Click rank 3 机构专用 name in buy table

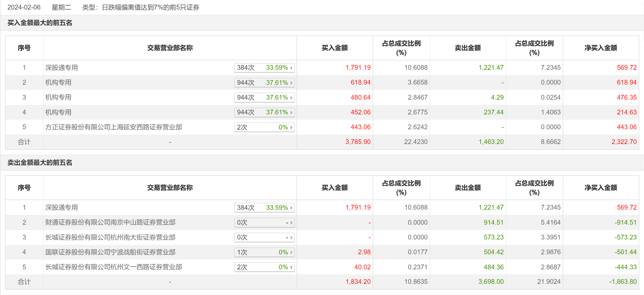tap(58, 97)
